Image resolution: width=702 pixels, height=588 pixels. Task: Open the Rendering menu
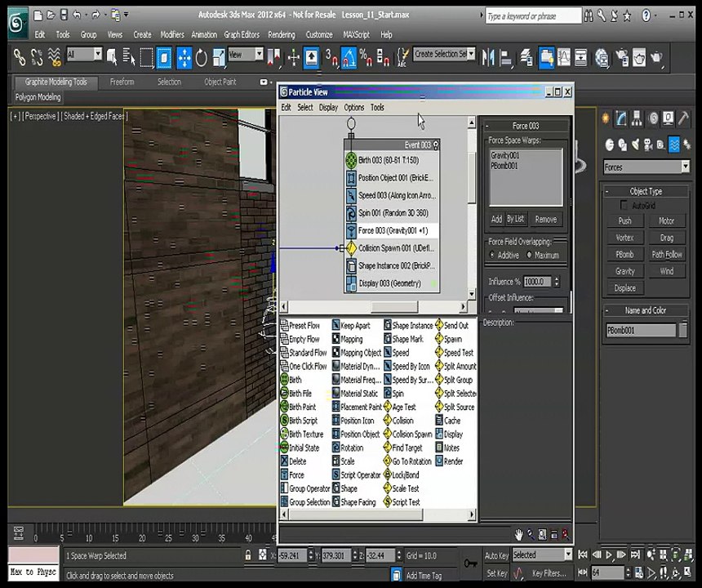tap(282, 34)
